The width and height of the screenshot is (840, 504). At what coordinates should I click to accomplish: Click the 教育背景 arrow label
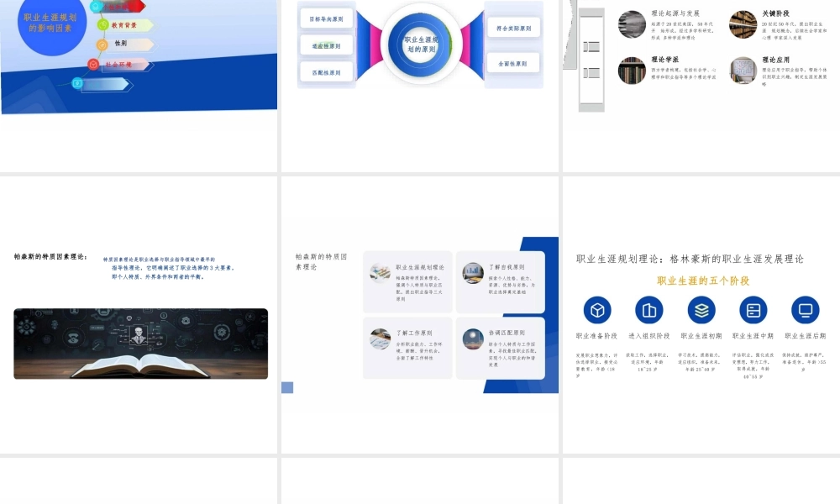coord(130,25)
